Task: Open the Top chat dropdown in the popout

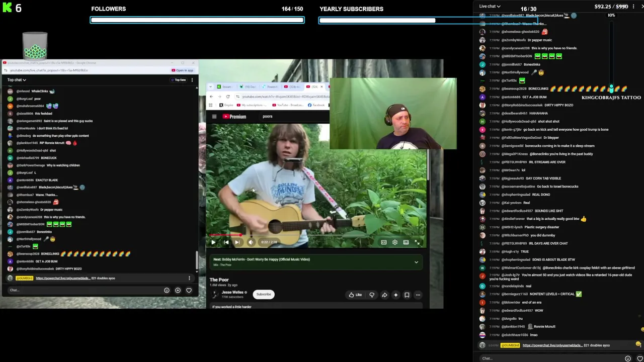Action: click(17, 80)
